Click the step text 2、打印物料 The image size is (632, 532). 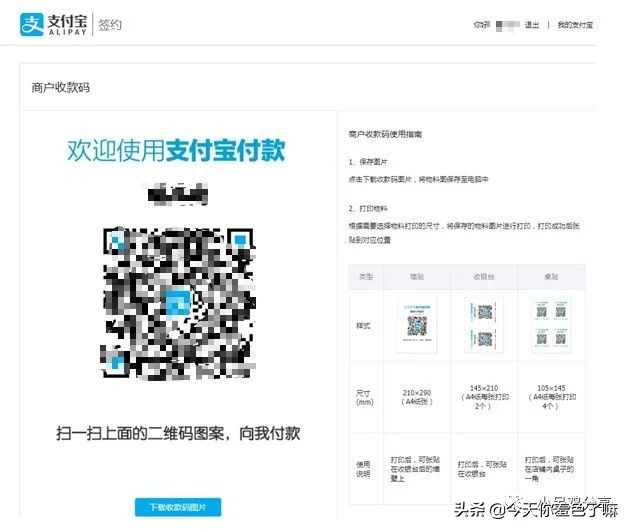coord(368,209)
